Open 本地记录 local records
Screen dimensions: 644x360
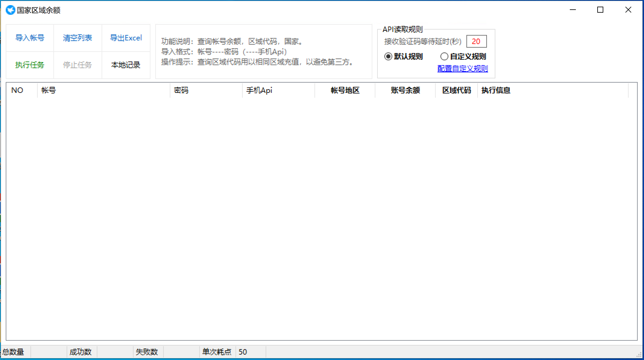coord(126,65)
